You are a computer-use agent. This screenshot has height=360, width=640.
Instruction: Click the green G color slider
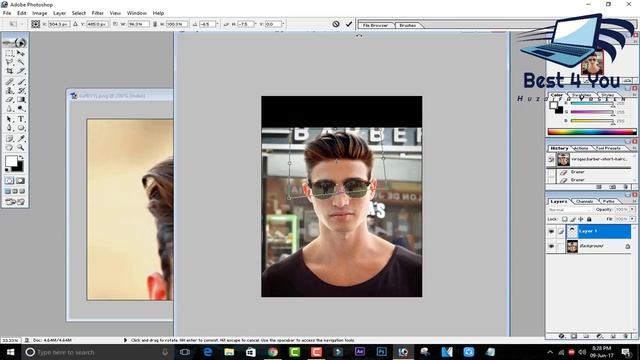point(592,112)
